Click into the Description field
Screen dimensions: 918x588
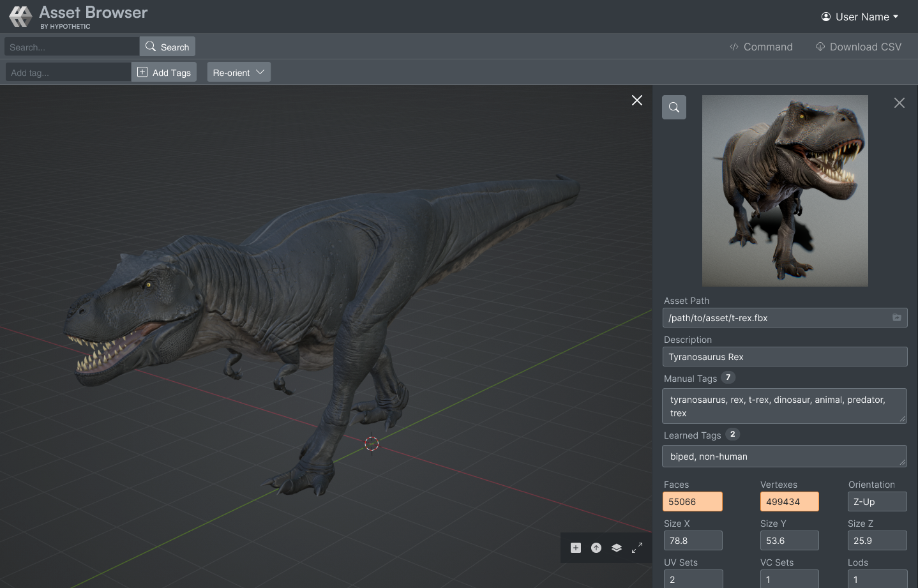pos(785,357)
